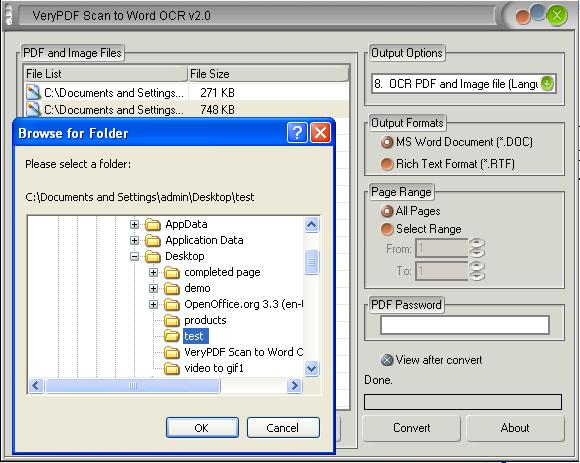Image resolution: width=580 pixels, height=463 pixels.
Task: Click the About button
Action: coord(515,428)
